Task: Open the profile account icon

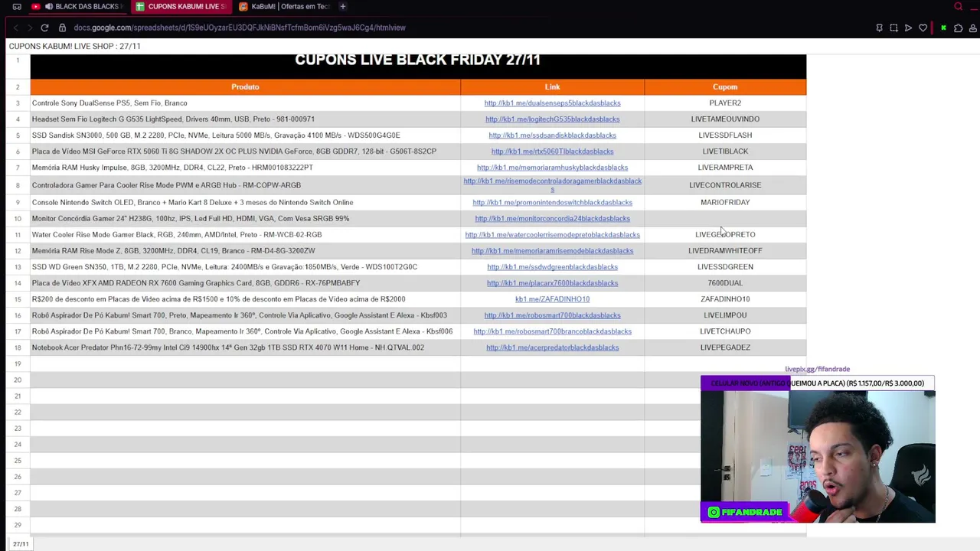Action: (x=972, y=28)
